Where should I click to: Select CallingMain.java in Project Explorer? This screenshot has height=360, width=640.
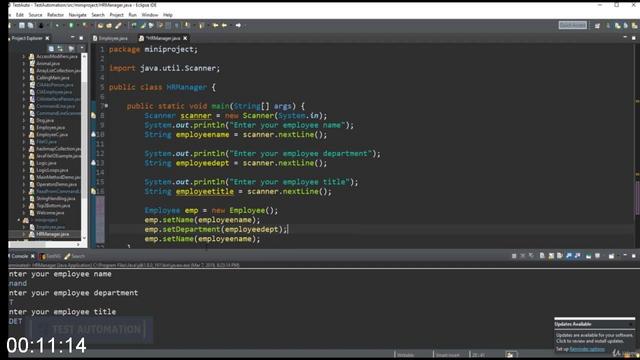tap(53, 78)
